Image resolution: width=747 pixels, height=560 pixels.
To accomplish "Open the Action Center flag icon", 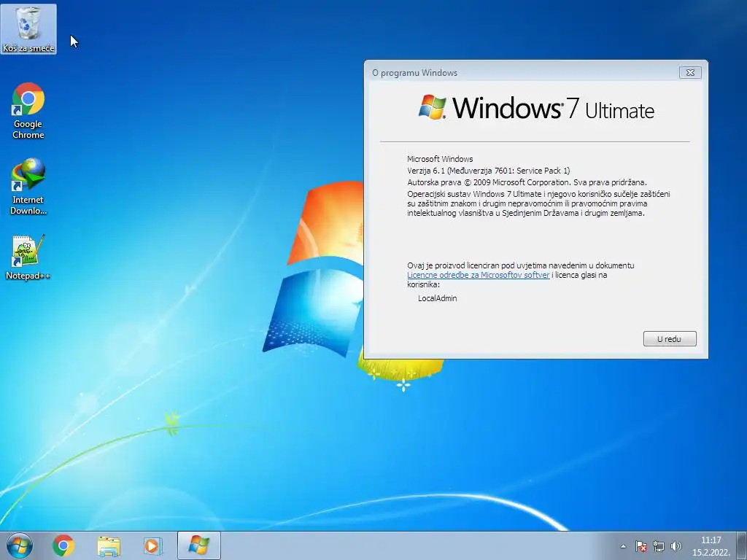I will [640, 546].
